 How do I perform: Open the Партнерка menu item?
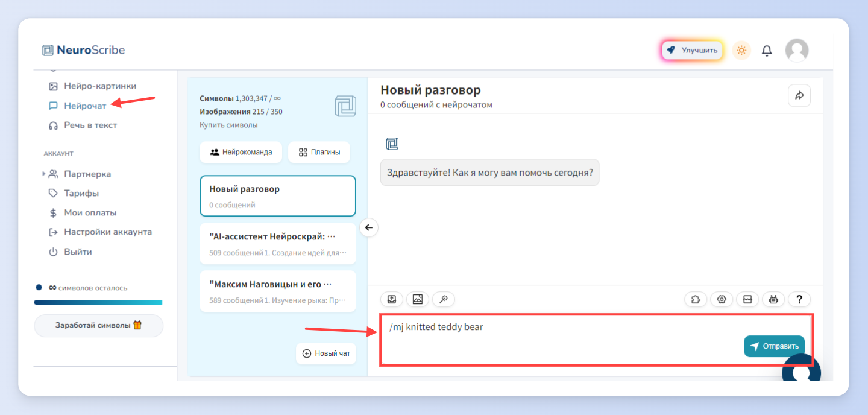click(80, 174)
